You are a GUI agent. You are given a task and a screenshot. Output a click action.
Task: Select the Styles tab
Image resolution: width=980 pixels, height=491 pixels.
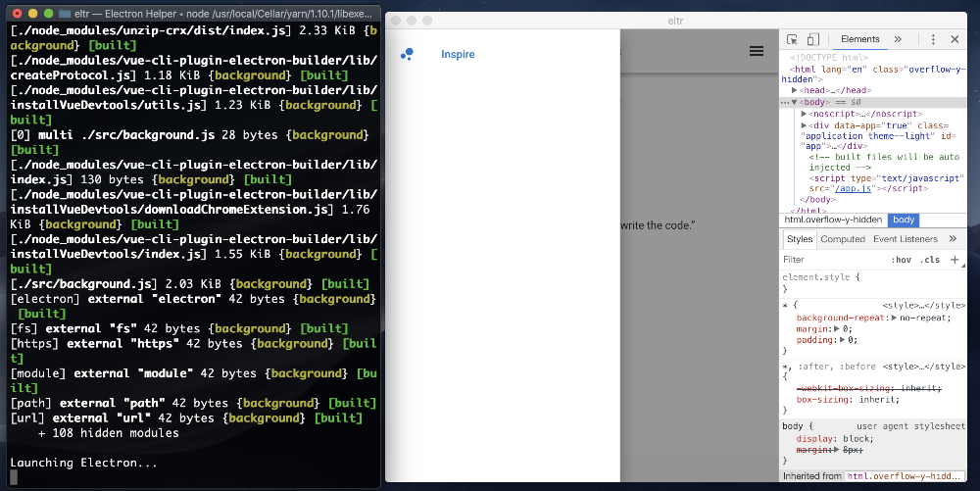tap(800, 239)
